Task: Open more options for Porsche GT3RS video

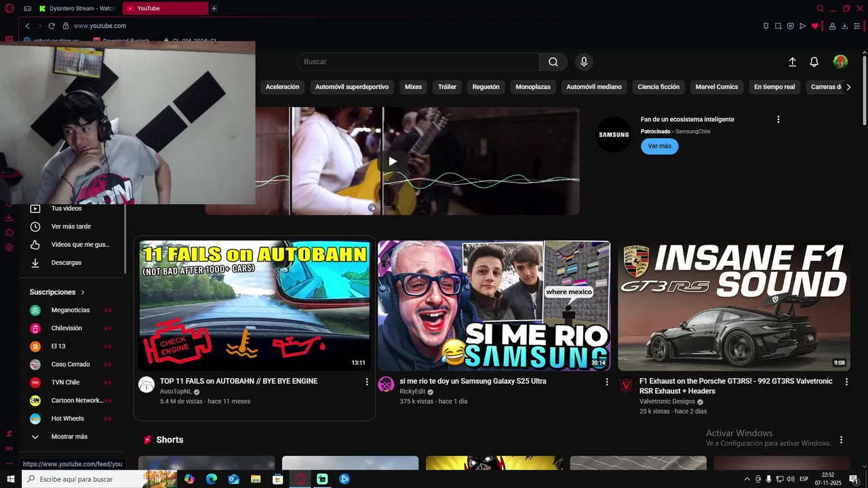Action: [x=846, y=382]
